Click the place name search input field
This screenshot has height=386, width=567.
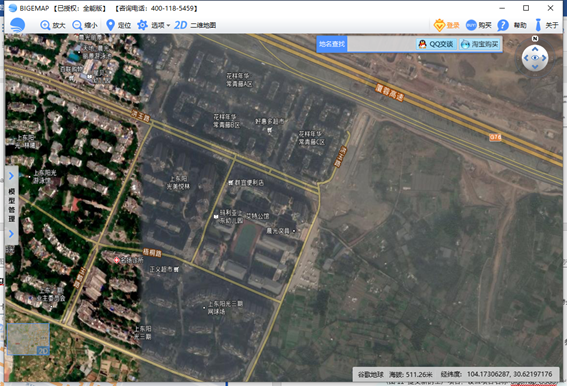[x=381, y=44]
